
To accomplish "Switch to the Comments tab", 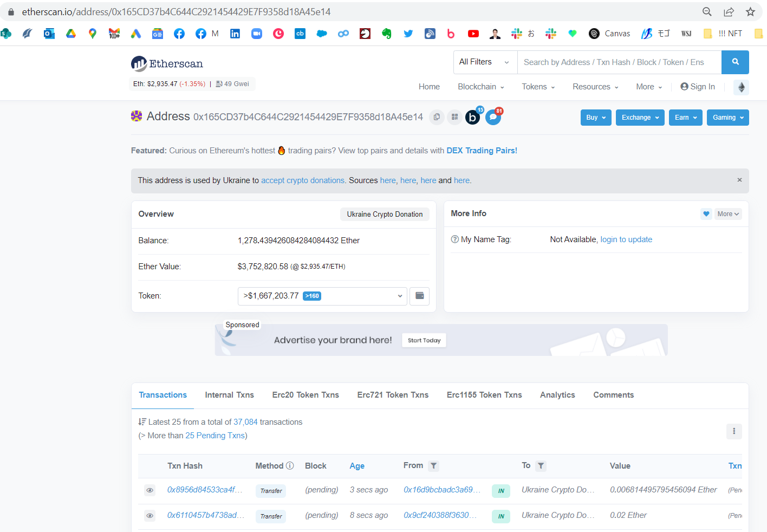I will [x=613, y=395].
